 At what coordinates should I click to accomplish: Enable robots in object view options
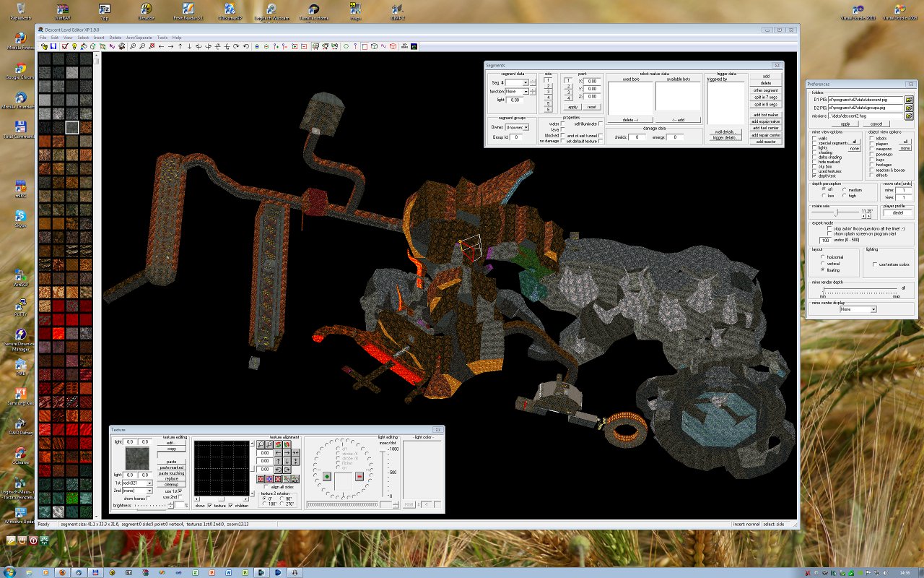point(872,138)
